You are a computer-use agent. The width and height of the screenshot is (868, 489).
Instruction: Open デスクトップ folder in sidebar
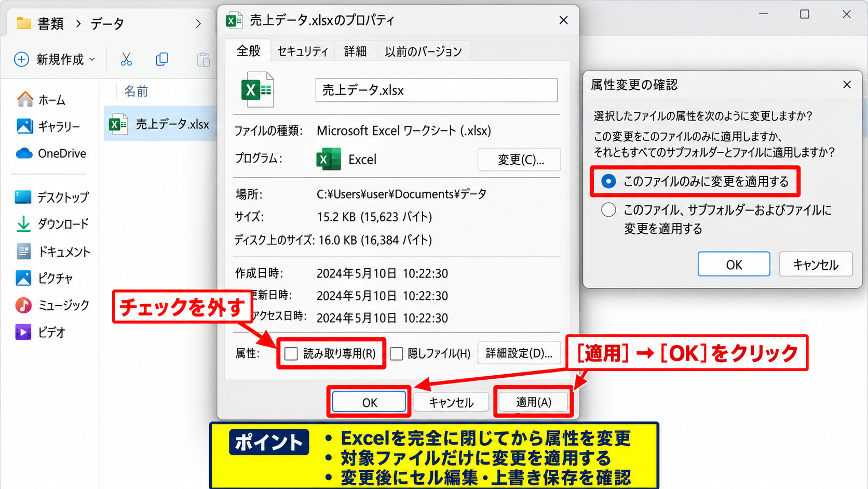tap(52, 197)
